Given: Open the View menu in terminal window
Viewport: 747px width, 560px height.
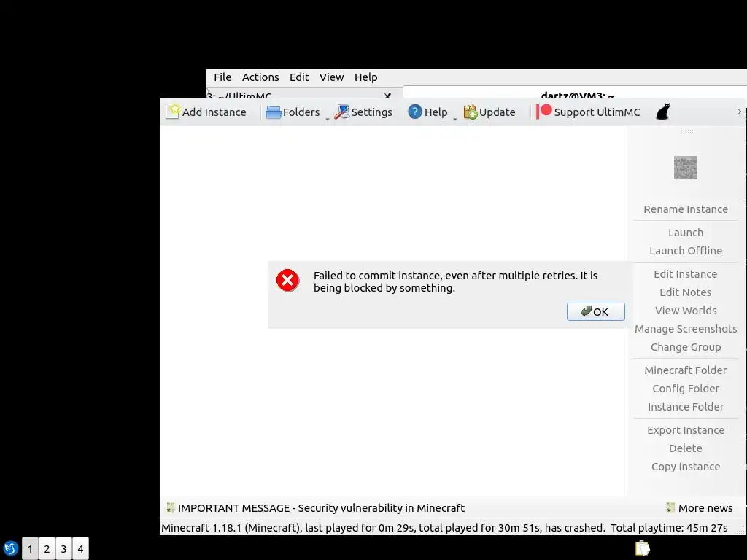Looking at the screenshot, I should (x=332, y=77).
